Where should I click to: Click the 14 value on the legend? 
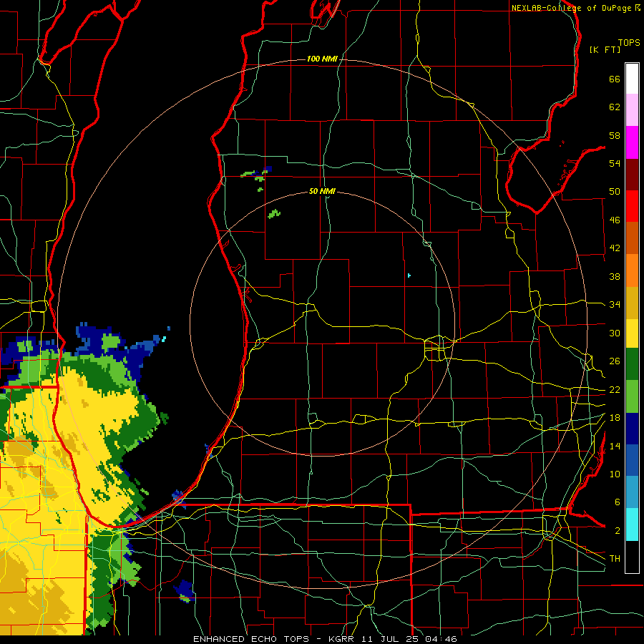tap(615, 446)
